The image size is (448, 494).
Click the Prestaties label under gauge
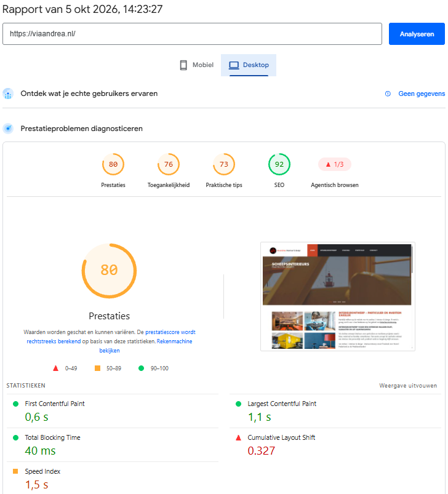point(113,185)
